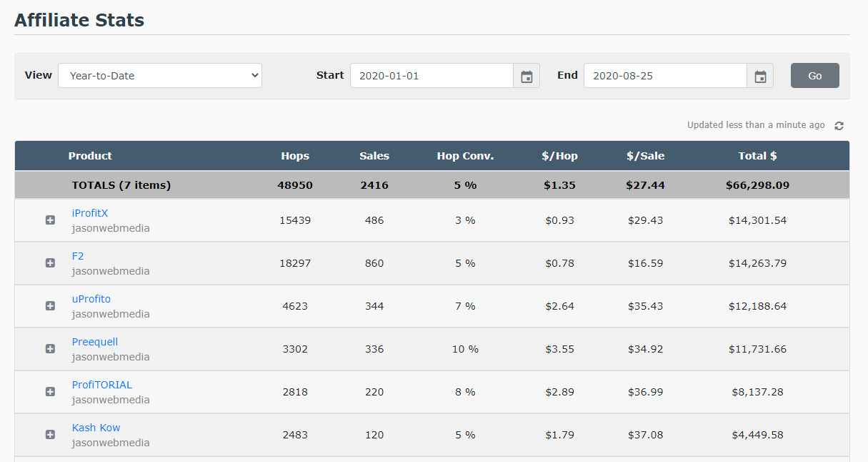
Task: Sort table by Hops column header
Action: point(295,156)
